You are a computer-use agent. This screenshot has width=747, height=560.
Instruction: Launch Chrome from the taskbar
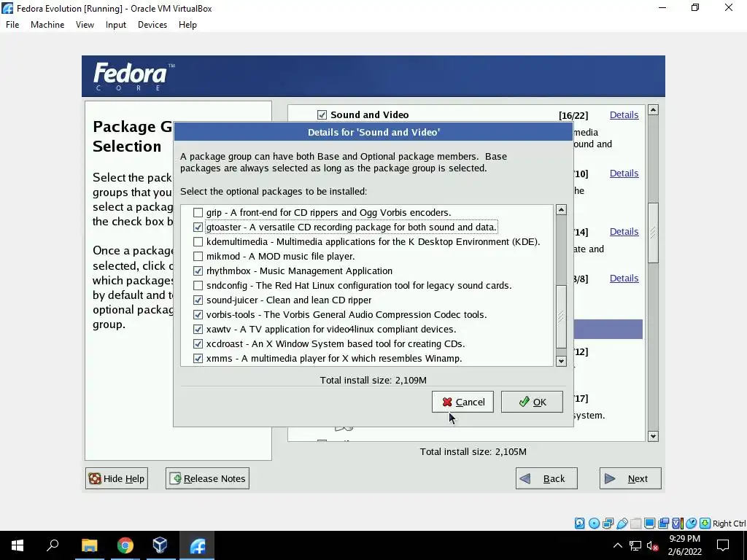pos(125,545)
